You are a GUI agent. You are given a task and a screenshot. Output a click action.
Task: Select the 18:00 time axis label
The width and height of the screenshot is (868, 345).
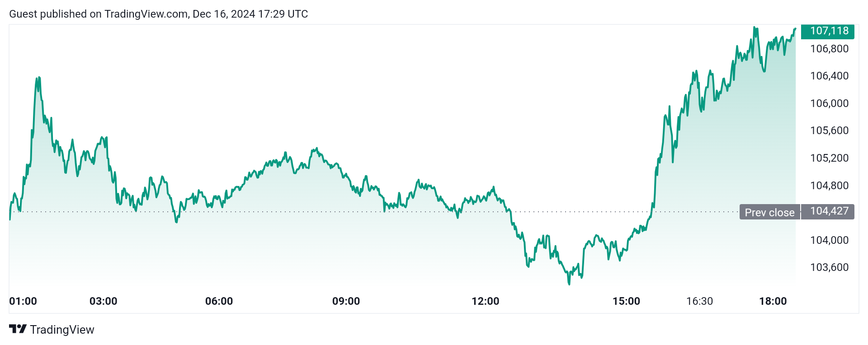(773, 301)
